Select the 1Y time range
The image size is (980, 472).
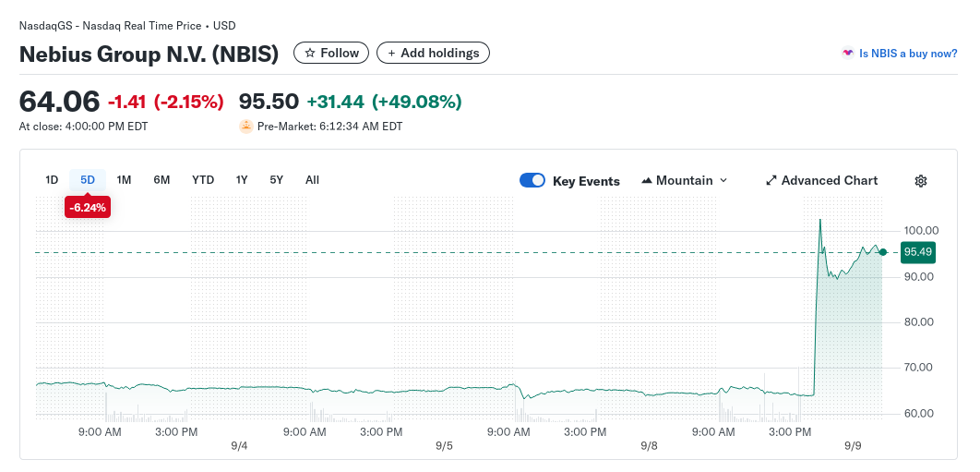242,180
